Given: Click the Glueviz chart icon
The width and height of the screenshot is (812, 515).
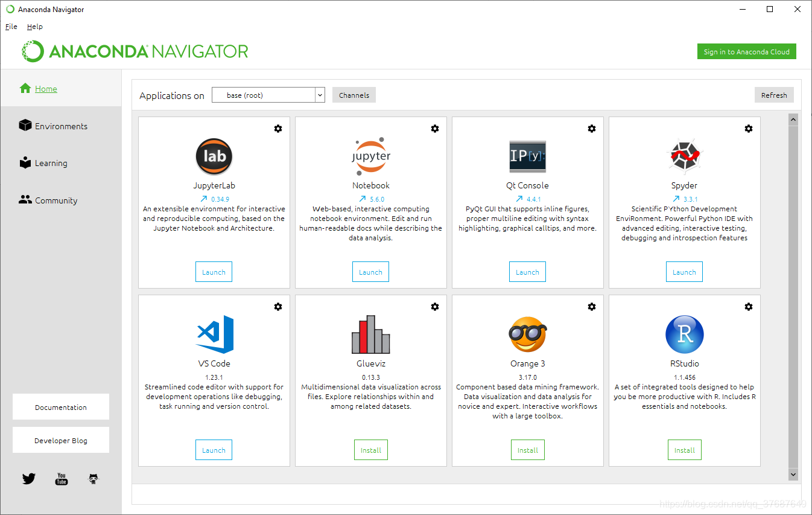Looking at the screenshot, I should [370, 334].
